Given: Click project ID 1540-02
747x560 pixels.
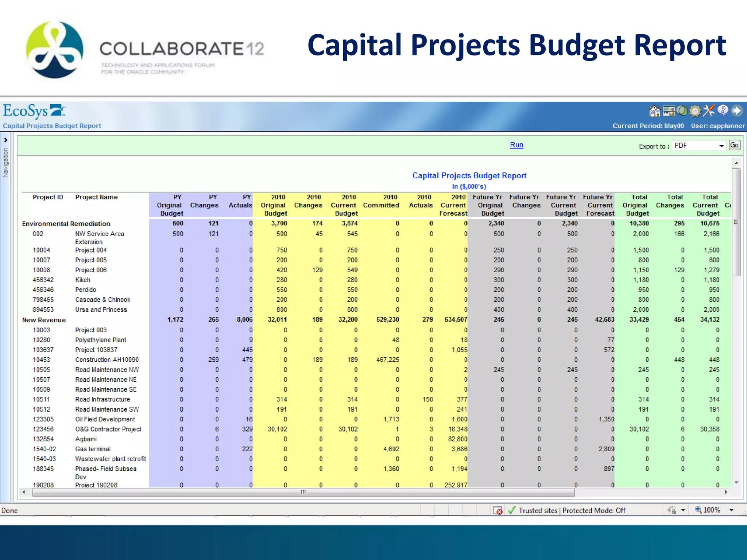Looking at the screenshot, I should tap(44, 449).
